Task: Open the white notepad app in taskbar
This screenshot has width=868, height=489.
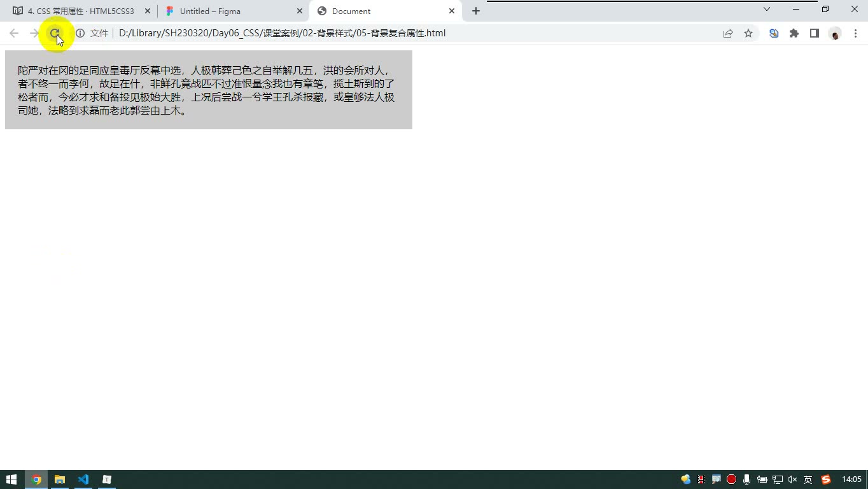Action: [107, 479]
